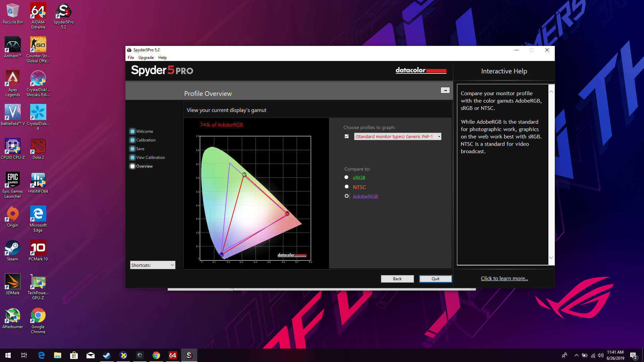This screenshot has height=362, width=644.
Task: Open the Recycle Bin desktop icon
Action: [x=13, y=14]
